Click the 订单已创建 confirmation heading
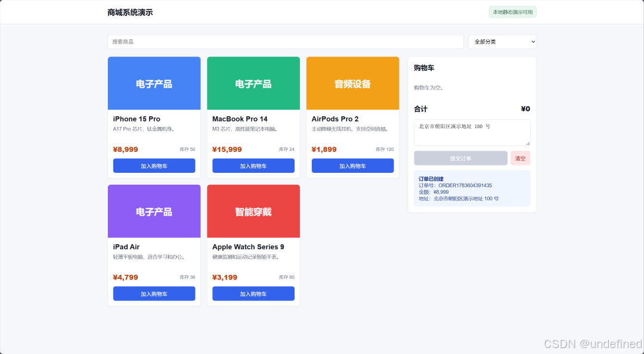This screenshot has width=644, height=354. pyautogui.click(x=431, y=179)
